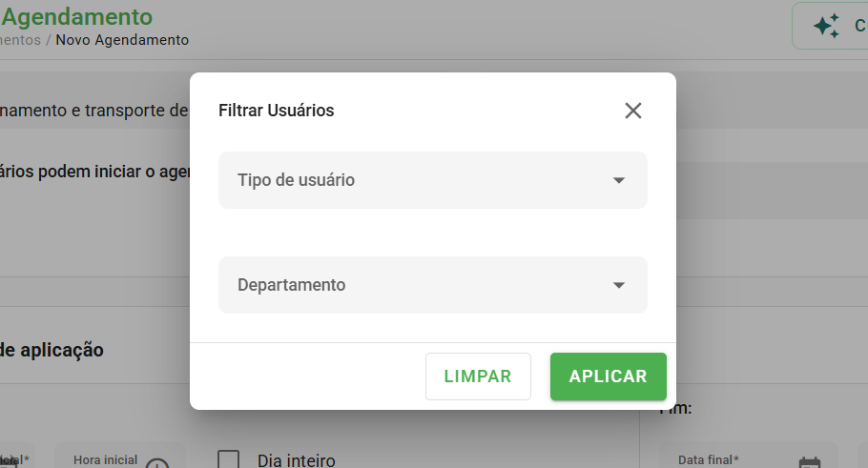Close the Filtrar Usuários dialog with X

click(x=632, y=111)
